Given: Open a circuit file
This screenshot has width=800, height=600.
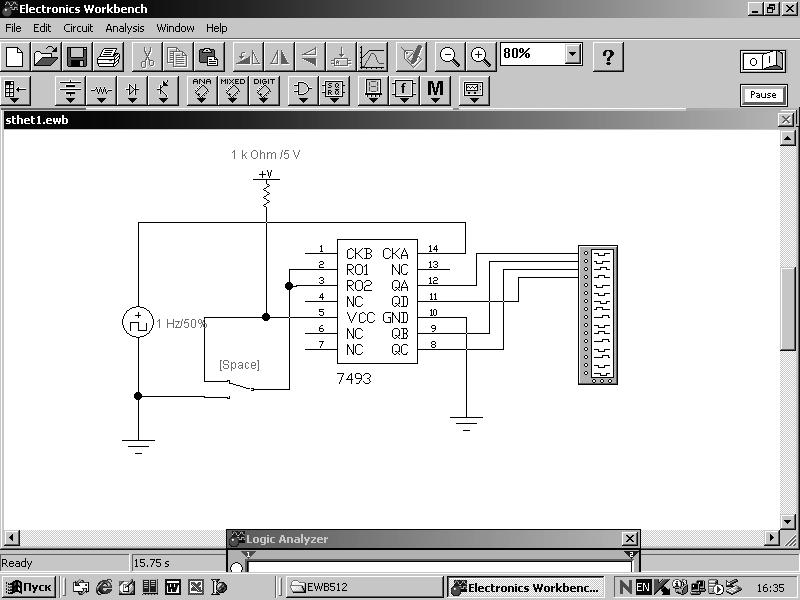Looking at the screenshot, I should point(46,57).
